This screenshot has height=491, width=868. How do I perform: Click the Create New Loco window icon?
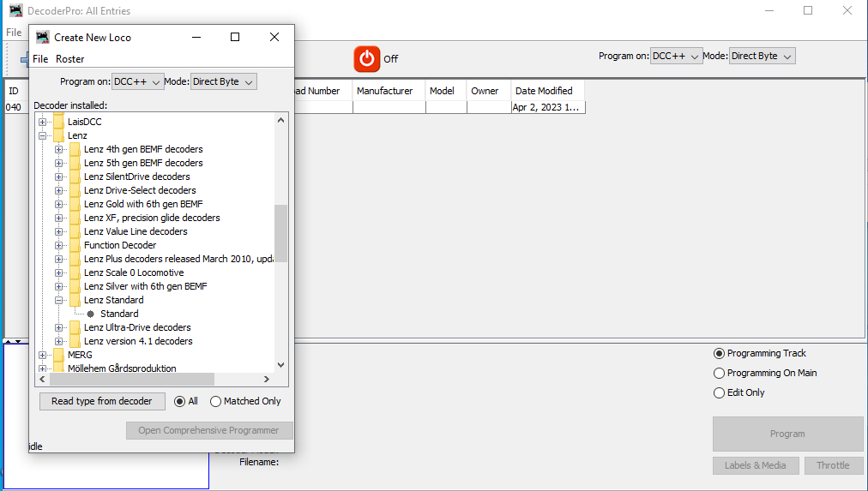tap(43, 37)
